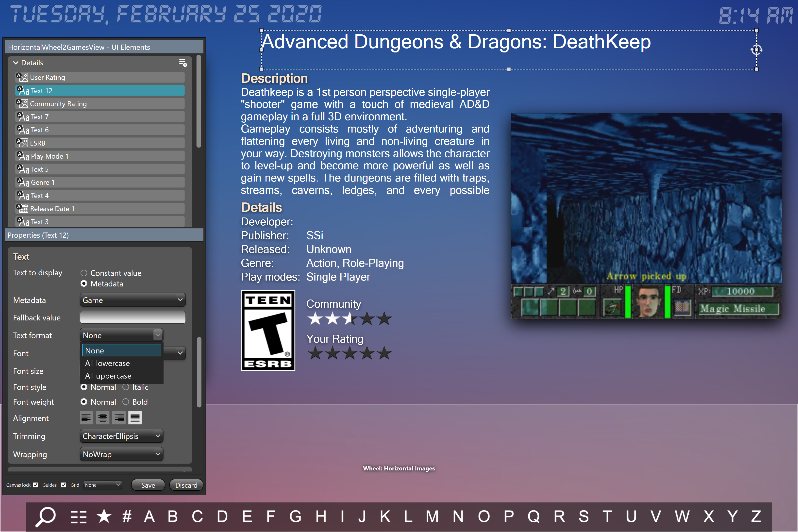The height and width of the screenshot is (532, 798).
Task: Click the elements list scrollbar
Action: [199, 102]
